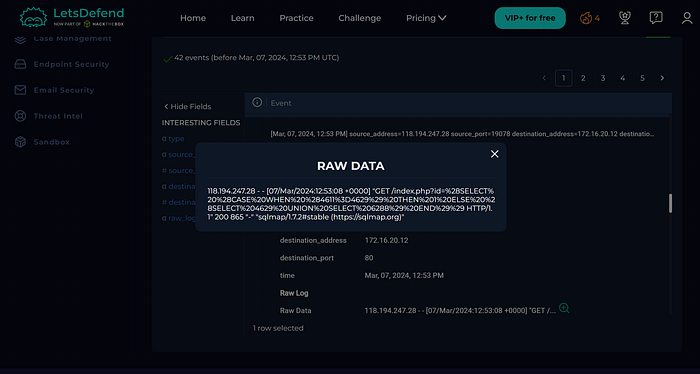Click the info icon beside Event
Screen dimensions: 700x374
tap(257, 102)
